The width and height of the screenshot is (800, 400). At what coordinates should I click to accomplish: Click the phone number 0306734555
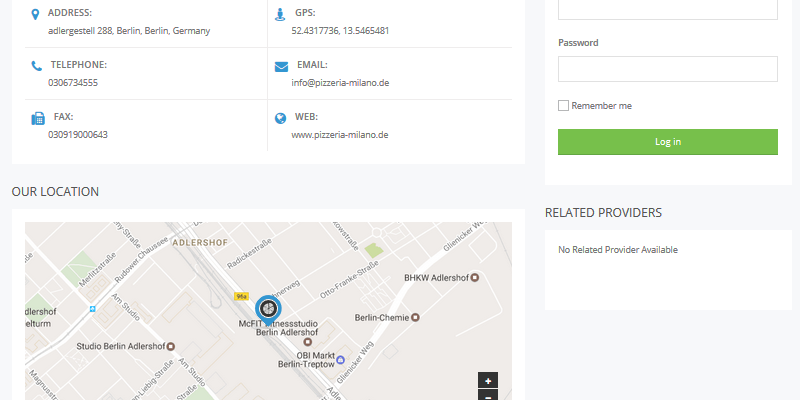(x=73, y=83)
